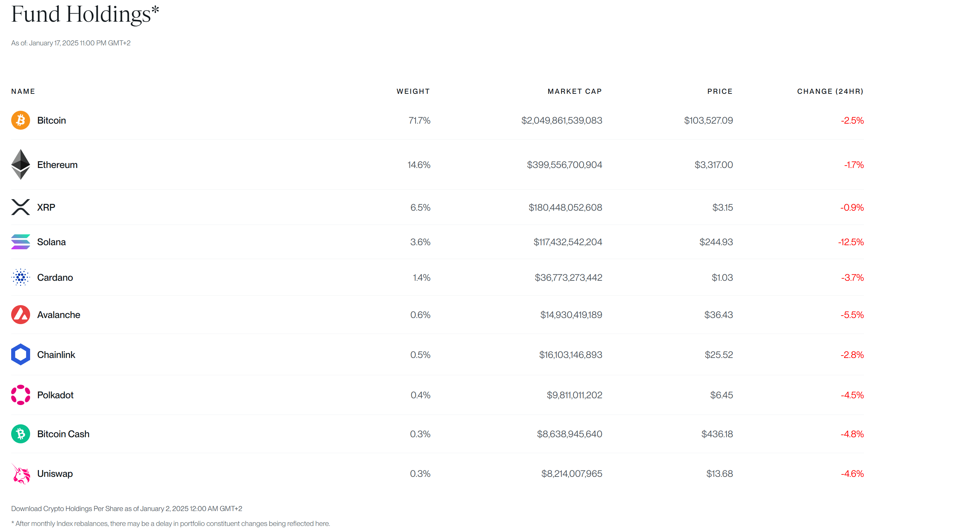Select the Solana logo icon
Screen dimensions: 980x530
(21, 241)
